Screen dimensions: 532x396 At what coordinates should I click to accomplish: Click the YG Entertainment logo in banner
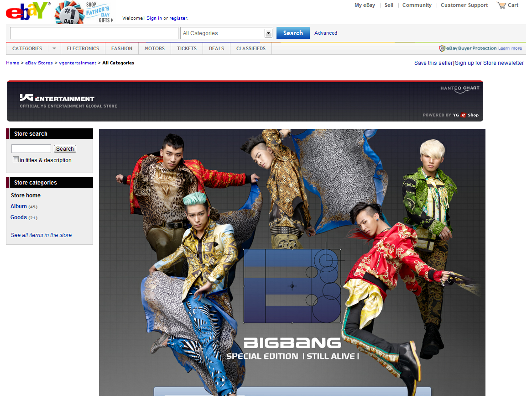tap(57, 98)
